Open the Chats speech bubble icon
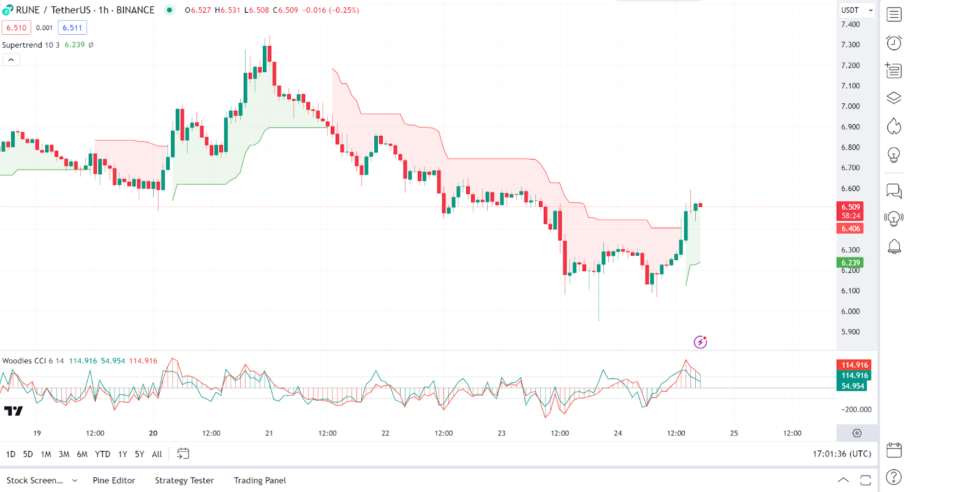 [x=894, y=191]
